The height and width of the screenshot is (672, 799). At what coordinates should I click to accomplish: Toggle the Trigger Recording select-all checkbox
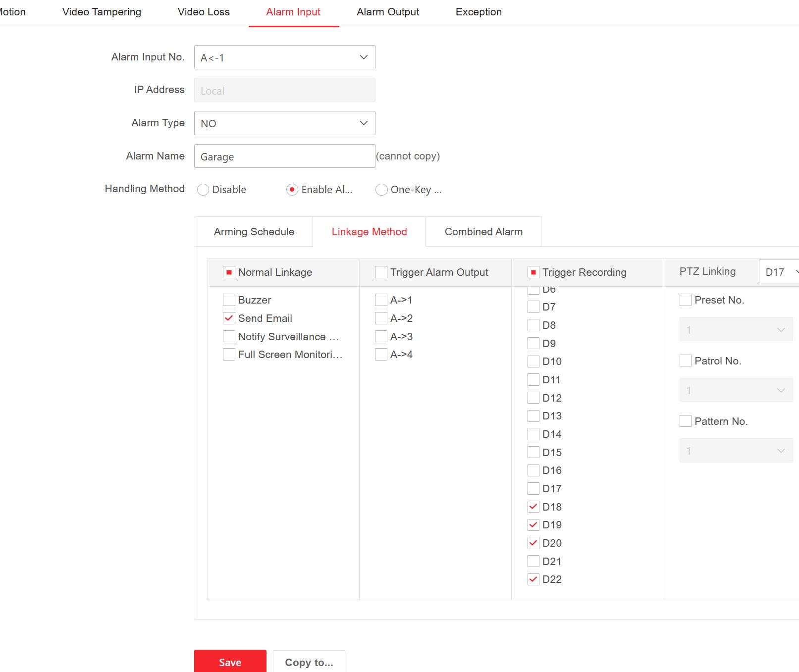[533, 272]
